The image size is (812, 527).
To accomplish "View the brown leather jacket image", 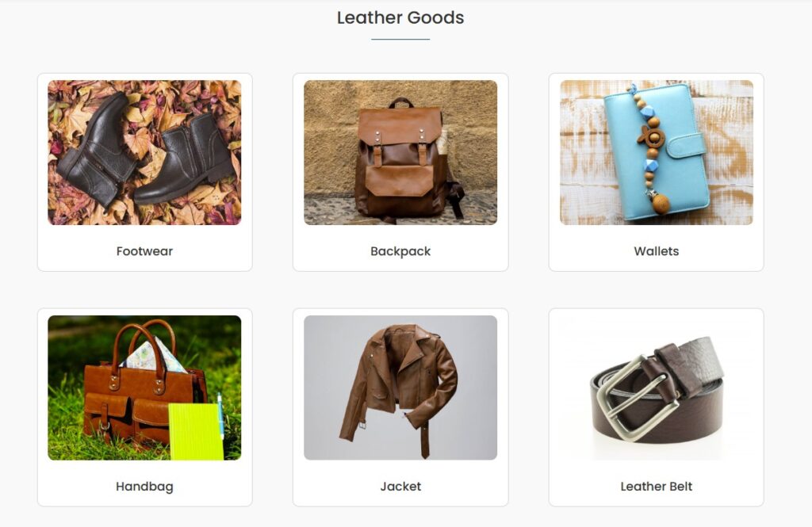I will (400, 388).
